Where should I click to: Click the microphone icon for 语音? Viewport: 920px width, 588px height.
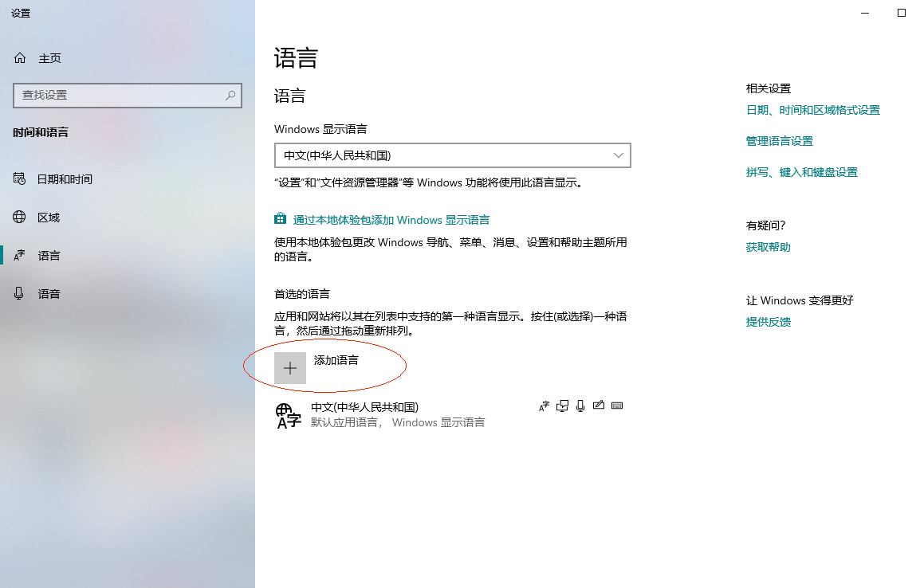tap(19, 293)
